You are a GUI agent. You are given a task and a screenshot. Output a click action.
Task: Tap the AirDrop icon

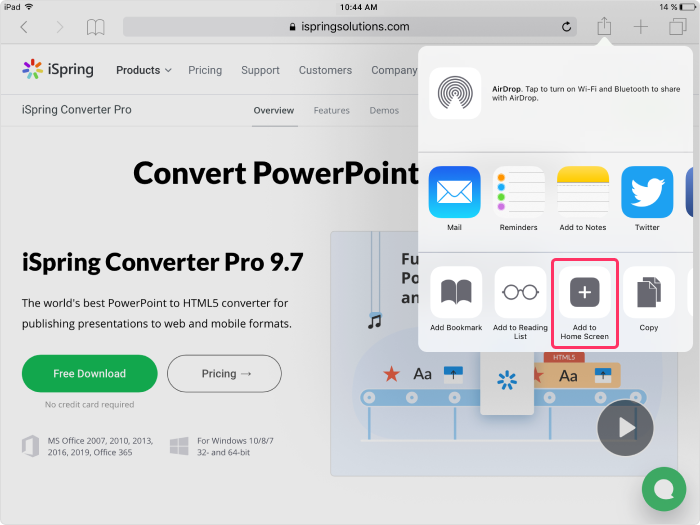[455, 93]
